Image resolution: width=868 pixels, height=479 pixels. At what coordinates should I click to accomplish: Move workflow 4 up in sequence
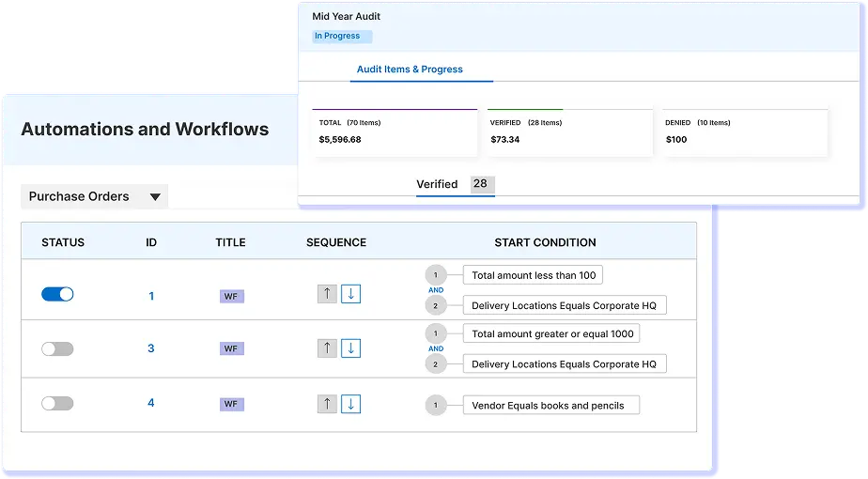(326, 404)
